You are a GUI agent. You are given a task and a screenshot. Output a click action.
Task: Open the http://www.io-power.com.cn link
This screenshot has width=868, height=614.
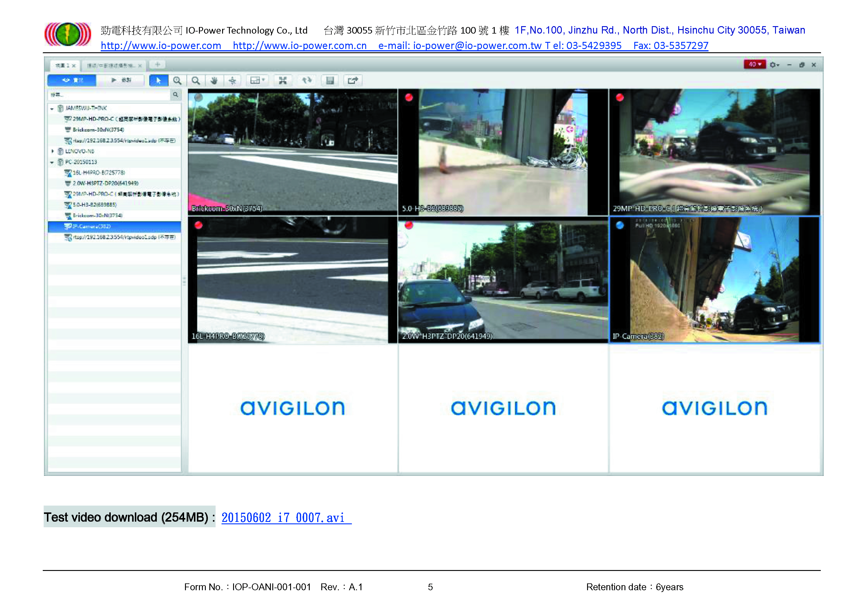point(300,46)
